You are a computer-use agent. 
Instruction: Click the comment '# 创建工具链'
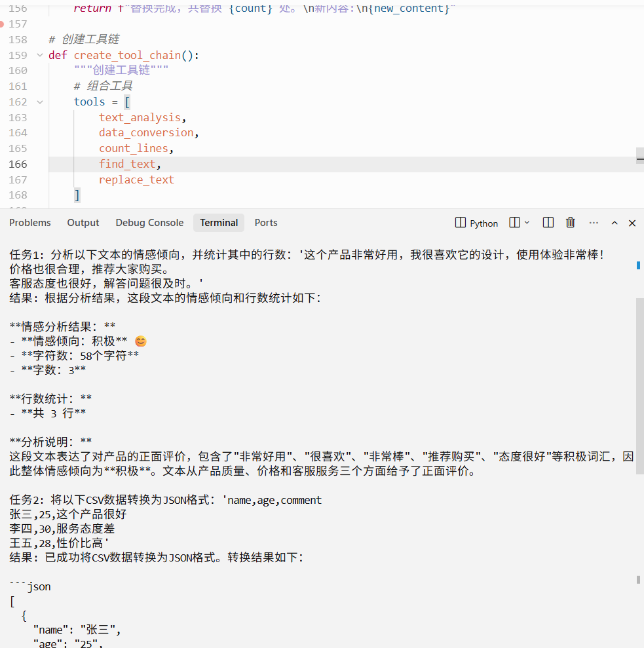[x=84, y=39]
